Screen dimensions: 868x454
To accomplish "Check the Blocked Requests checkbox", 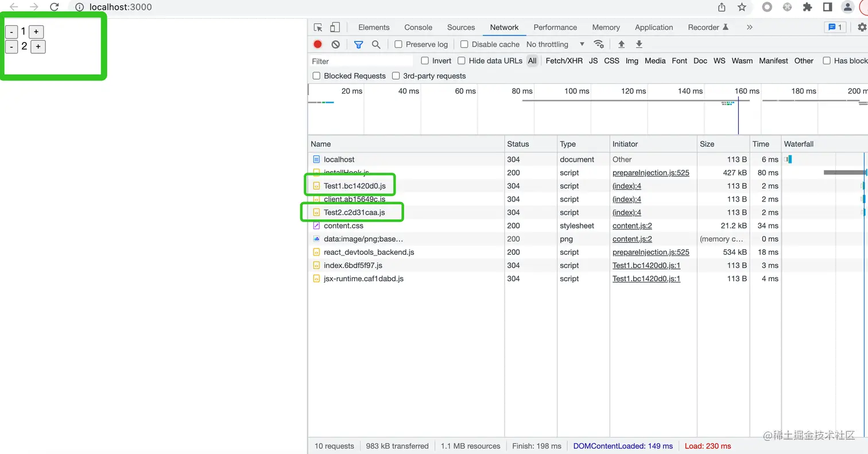I will tap(316, 76).
